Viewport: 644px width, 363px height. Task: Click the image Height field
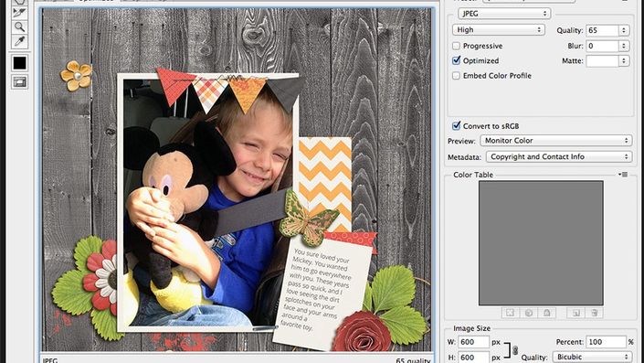pos(473,358)
